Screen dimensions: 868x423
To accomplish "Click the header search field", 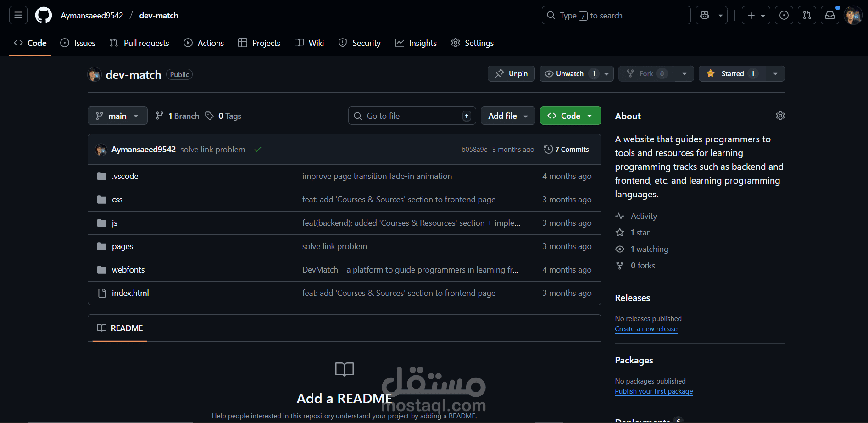I will (x=616, y=15).
